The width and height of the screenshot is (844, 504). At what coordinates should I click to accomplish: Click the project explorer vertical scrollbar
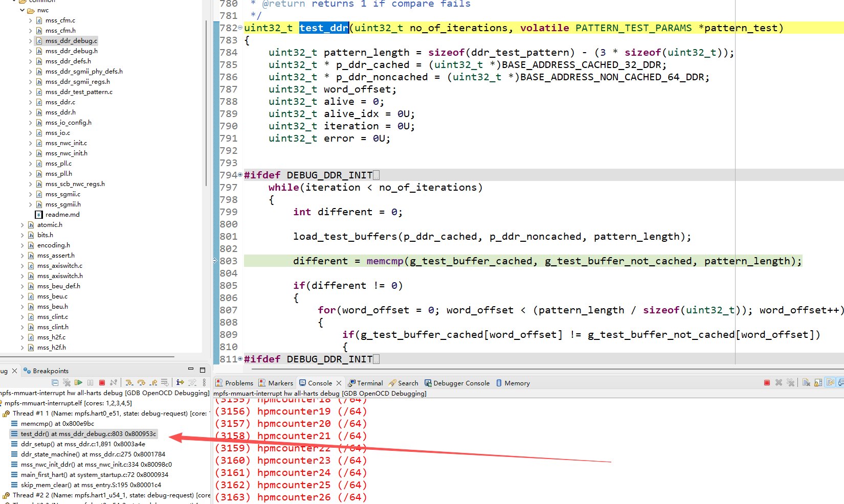(206, 102)
